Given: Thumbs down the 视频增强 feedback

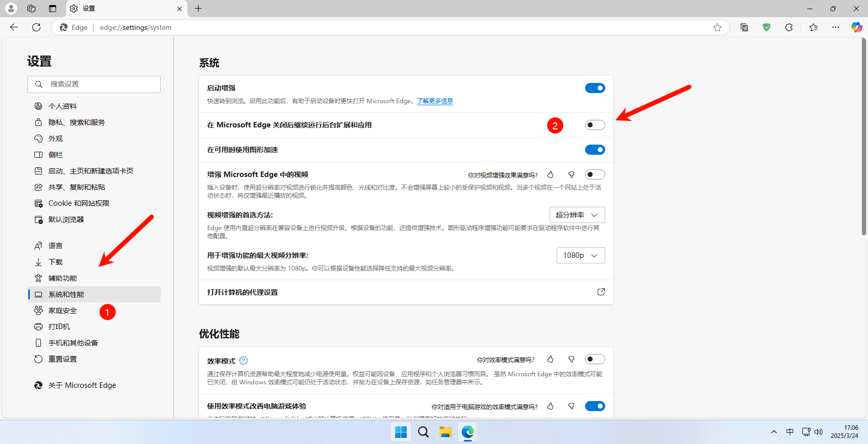Looking at the screenshot, I should click(571, 174).
